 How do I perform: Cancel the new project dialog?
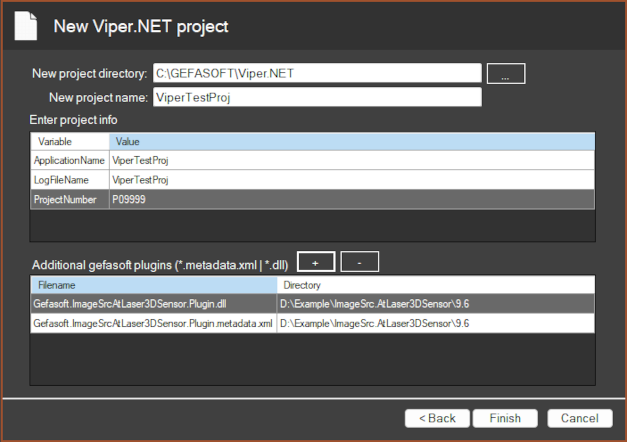tap(580, 418)
